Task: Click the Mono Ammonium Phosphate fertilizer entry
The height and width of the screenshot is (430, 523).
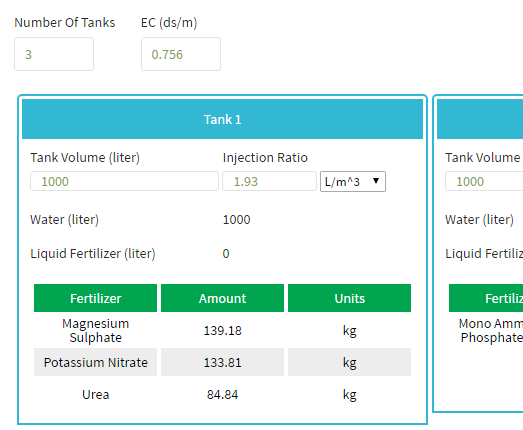Action: tap(491, 331)
